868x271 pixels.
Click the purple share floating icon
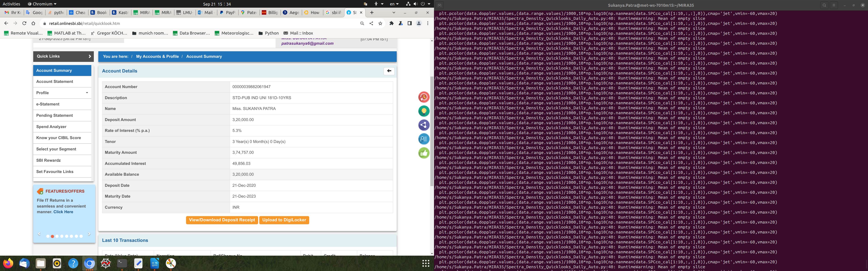click(x=424, y=125)
